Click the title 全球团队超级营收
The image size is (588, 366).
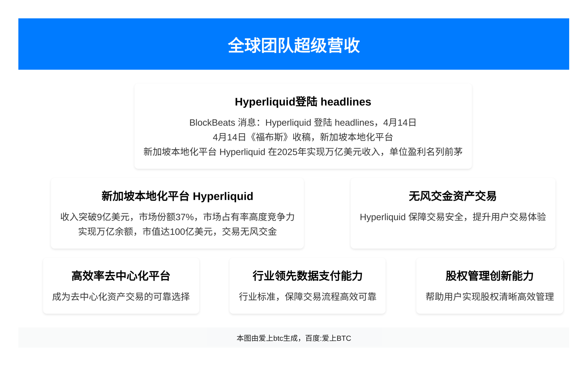[294, 45]
